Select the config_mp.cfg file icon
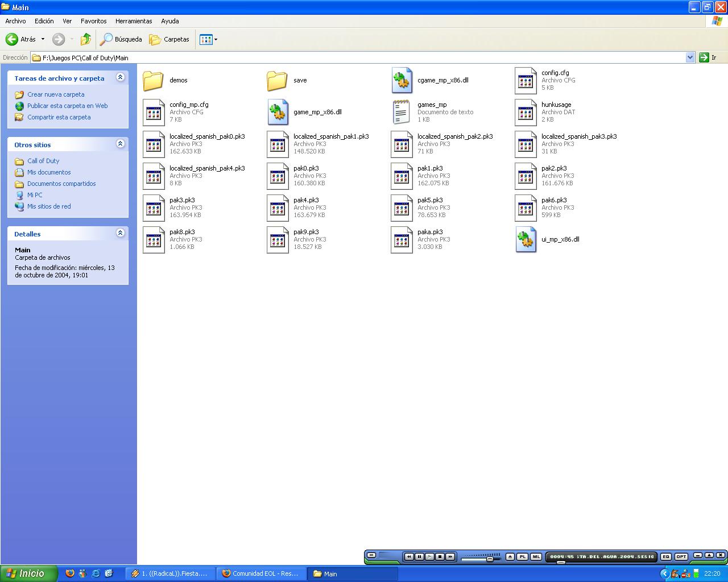The width and height of the screenshot is (728, 582). coord(154,113)
